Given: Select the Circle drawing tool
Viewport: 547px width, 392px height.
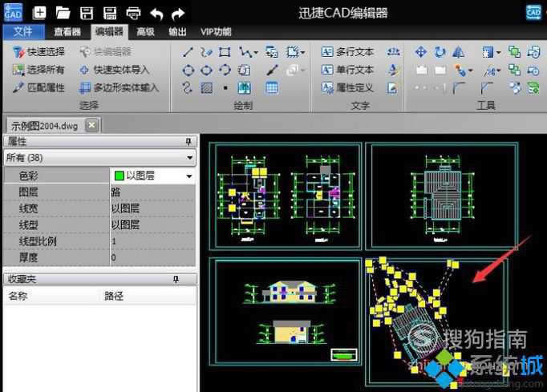Looking at the screenshot, I should (x=188, y=70).
